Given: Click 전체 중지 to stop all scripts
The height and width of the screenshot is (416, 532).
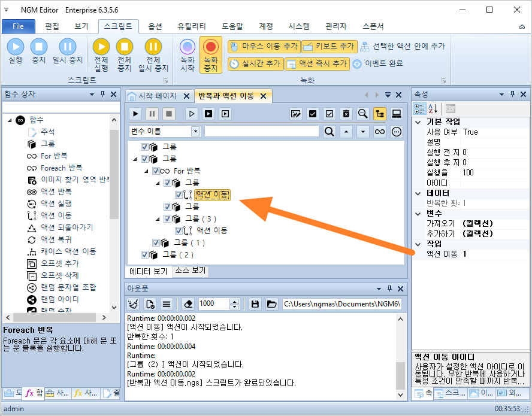Looking at the screenshot, I should tap(125, 55).
